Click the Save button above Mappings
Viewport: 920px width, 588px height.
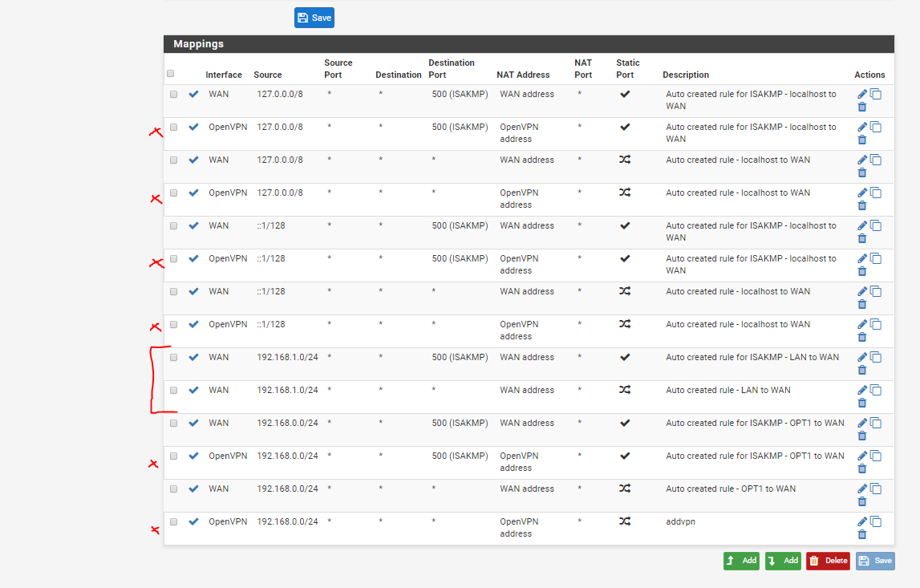[x=314, y=18]
